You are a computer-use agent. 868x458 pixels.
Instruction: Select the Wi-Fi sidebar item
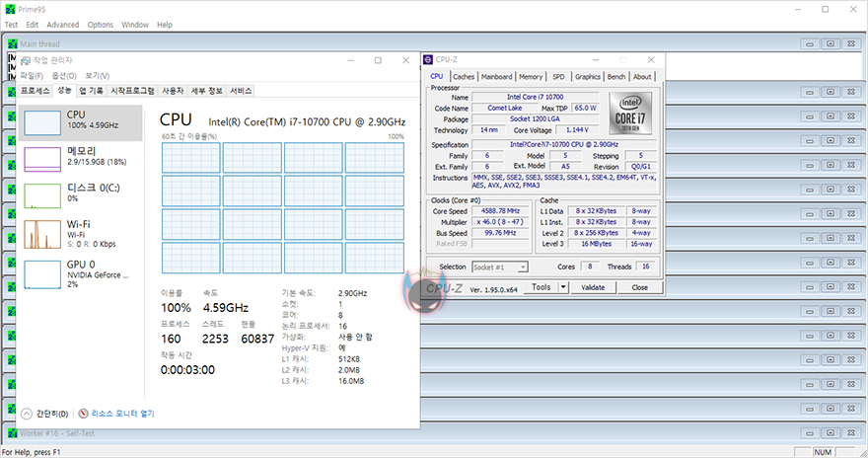81,234
